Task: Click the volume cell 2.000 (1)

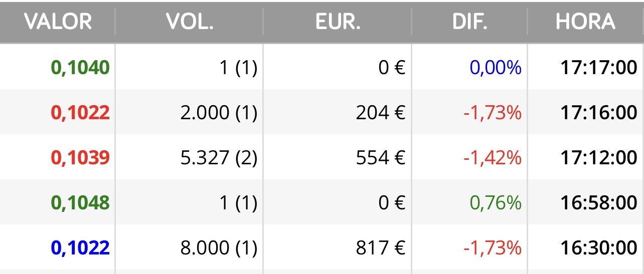Action: point(219,113)
